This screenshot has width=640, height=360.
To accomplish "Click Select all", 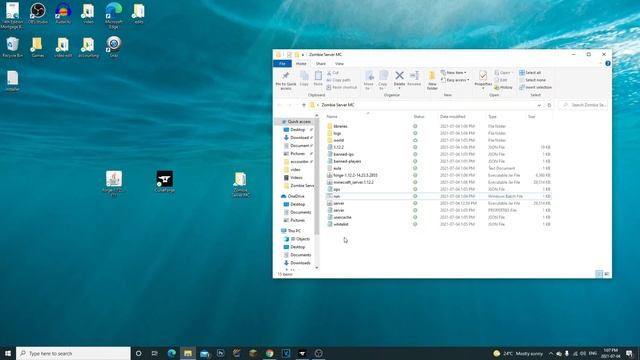I will click(530, 73).
